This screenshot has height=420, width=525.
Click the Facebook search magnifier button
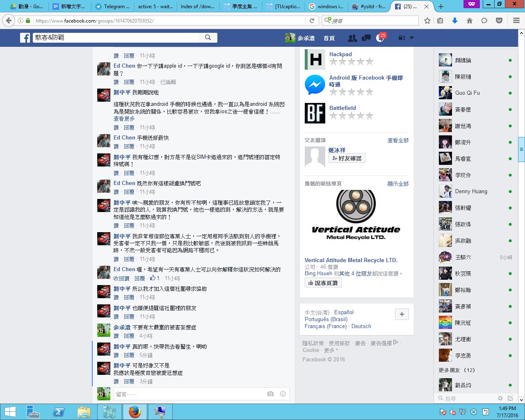(x=208, y=37)
